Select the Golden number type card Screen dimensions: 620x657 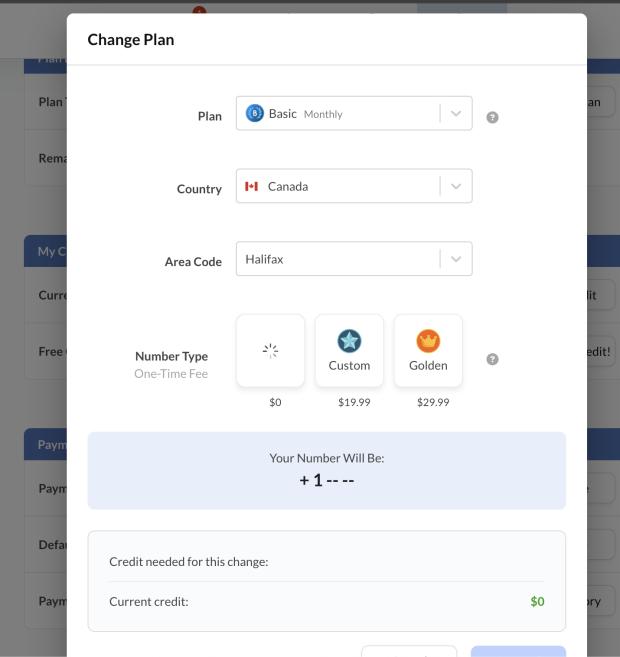pyautogui.click(x=428, y=351)
